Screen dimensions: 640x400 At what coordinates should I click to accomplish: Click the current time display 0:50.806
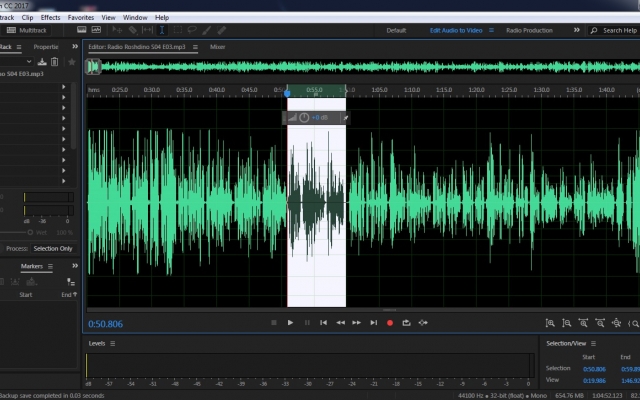tap(105, 324)
